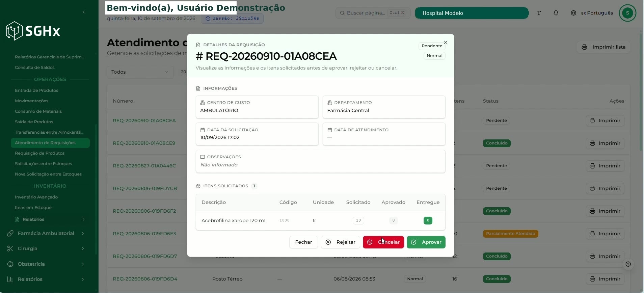
Task: Click the Solicitado quantity badge 10
Action: [358, 220]
